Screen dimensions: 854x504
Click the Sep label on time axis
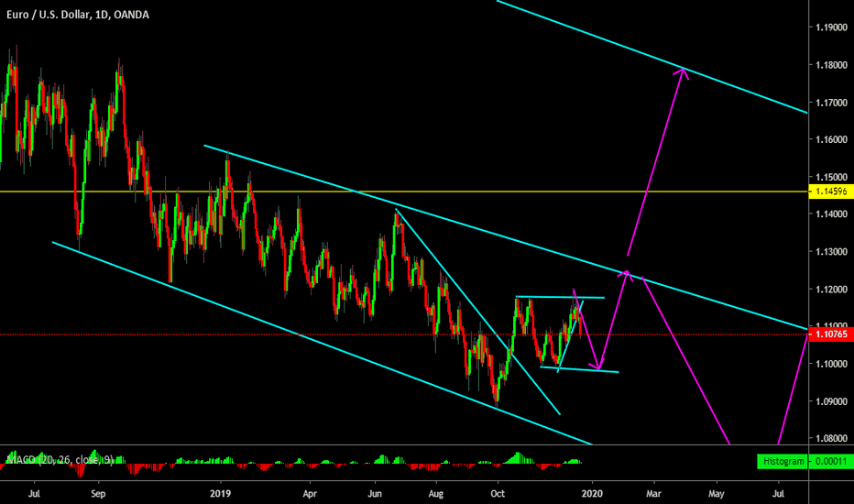pyautogui.click(x=99, y=492)
